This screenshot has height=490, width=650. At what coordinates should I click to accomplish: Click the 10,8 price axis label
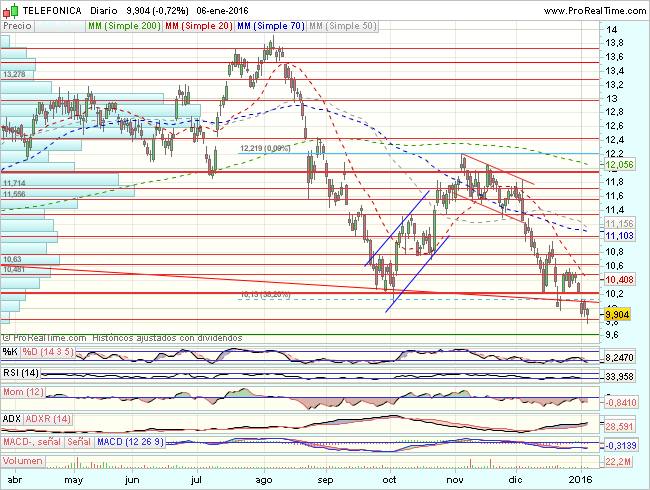point(614,252)
